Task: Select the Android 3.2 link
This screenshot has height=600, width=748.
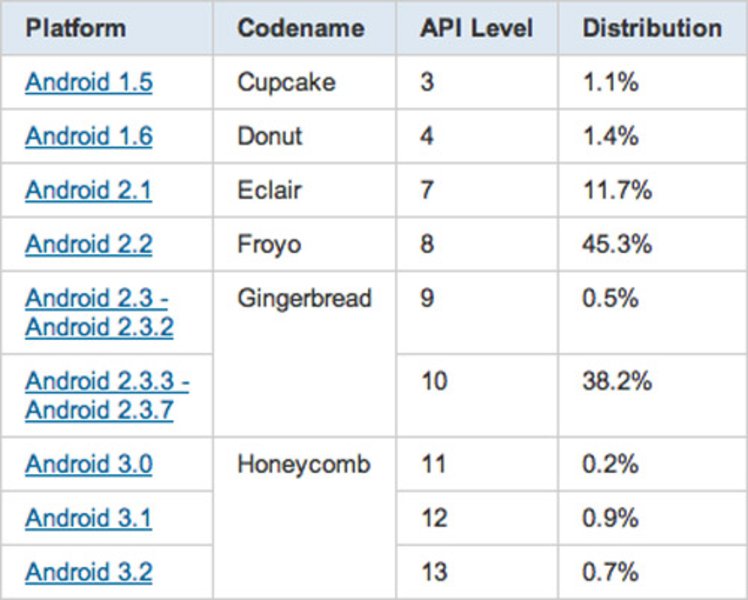Action: click(x=89, y=572)
